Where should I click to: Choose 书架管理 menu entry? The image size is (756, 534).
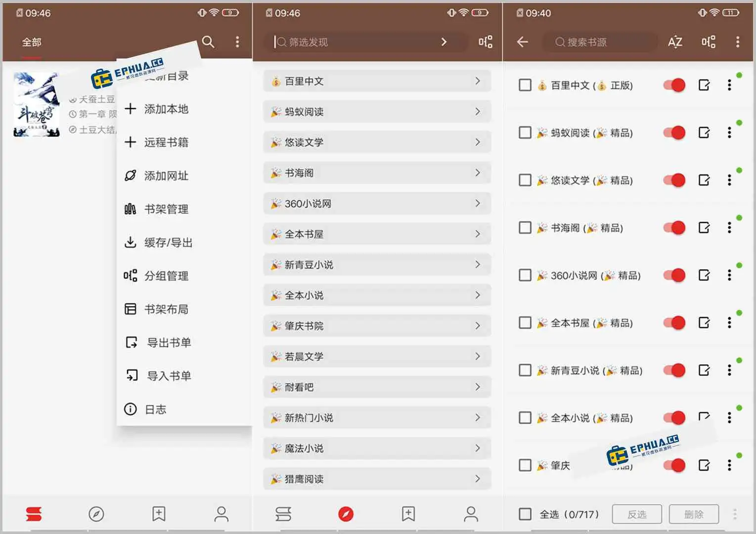pos(166,209)
